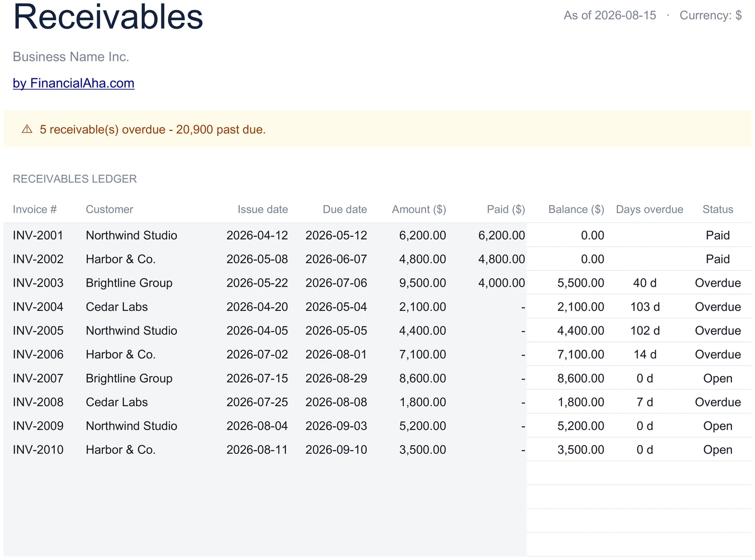755x560 pixels.
Task: Click the Customer column header
Action: coord(109,209)
